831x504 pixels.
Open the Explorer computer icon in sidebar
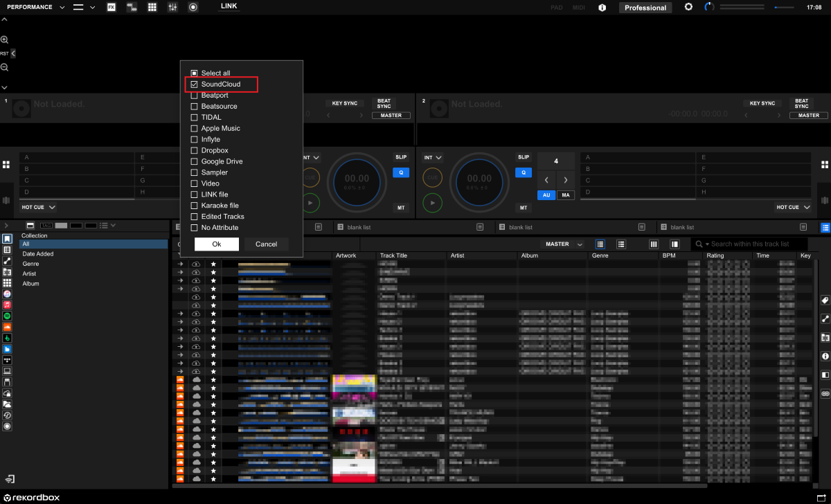click(7, 371)
